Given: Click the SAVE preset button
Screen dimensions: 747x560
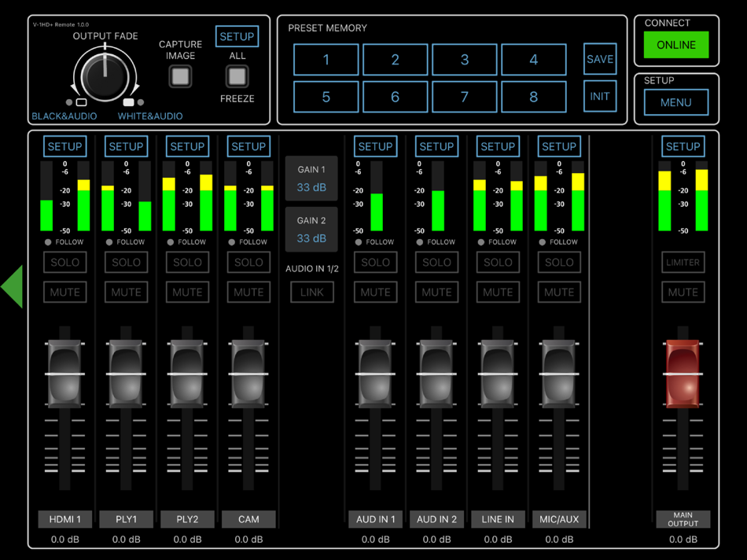Looking at the screenshot, I should point(600,59).
